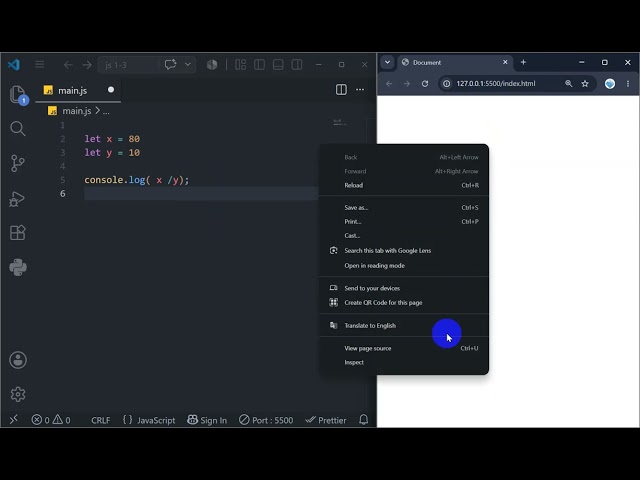640x480 pixels.
Task: Select Create QR Code for this page
Action: [404, 302]
